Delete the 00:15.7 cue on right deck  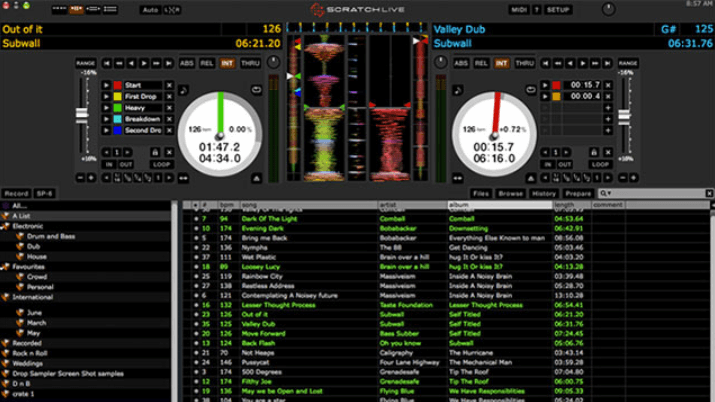coord(608,85)
